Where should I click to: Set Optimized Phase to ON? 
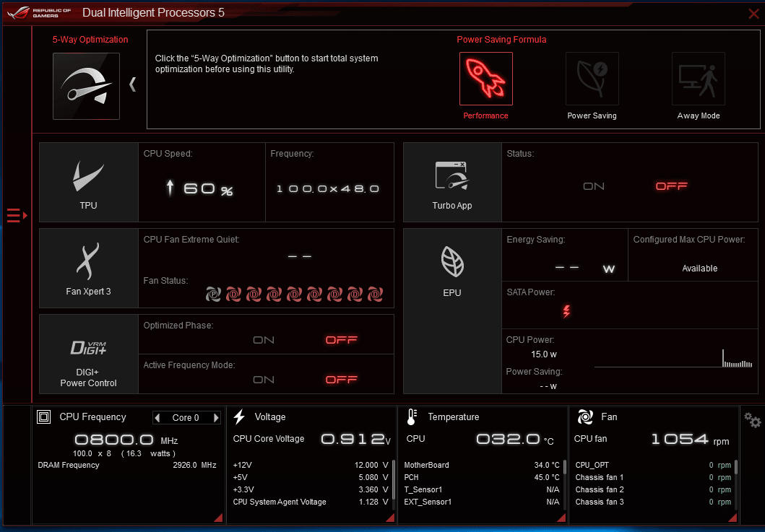[x=264, y=340]
